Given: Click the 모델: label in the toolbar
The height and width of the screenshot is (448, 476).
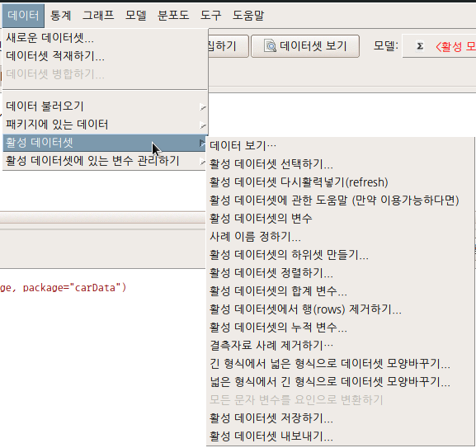Looking at the screenshot, I should pos(385,46).
